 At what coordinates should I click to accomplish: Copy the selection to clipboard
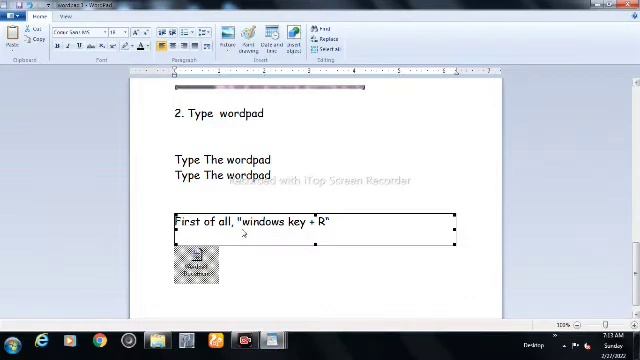pos(35,39)
